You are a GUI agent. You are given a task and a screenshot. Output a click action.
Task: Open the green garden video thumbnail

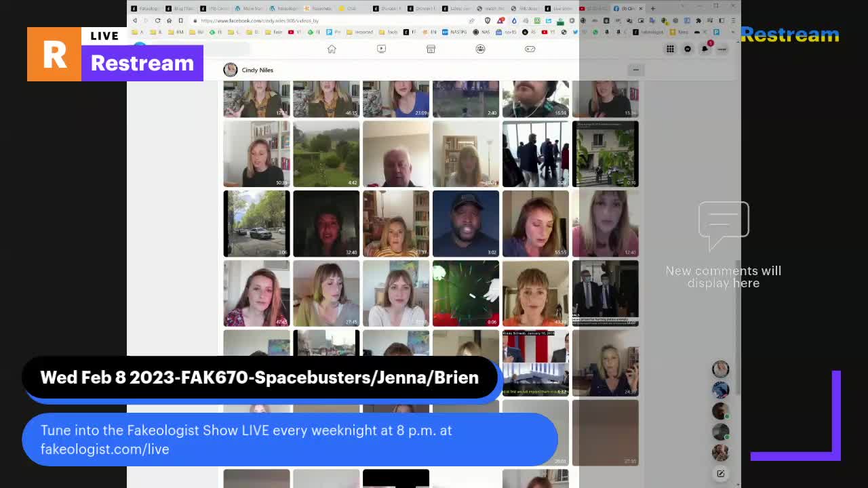[326, 154]
